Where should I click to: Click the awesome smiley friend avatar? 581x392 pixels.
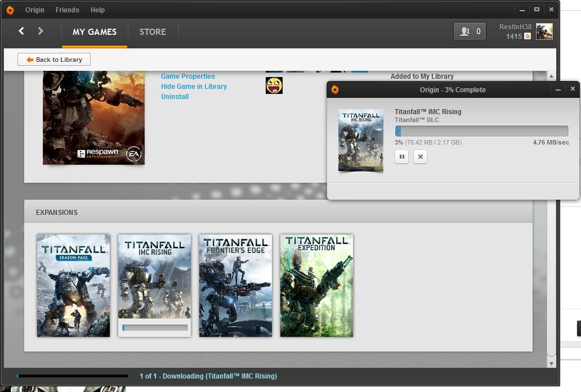(x=274, y=85)
